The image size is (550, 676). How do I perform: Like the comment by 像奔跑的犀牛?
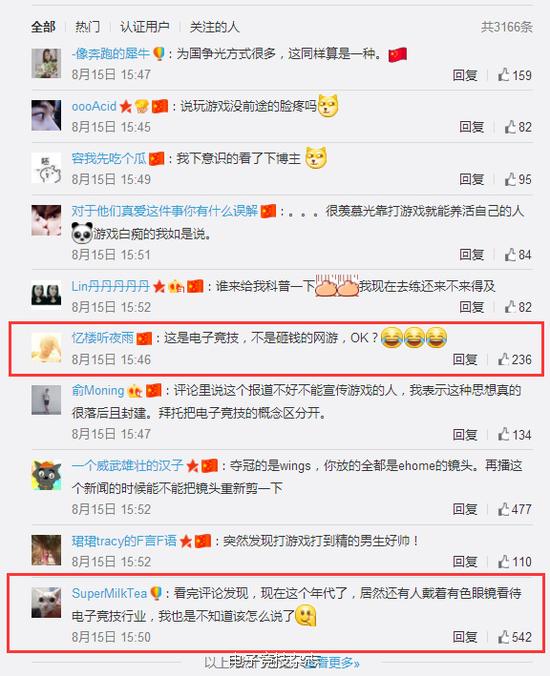click(514, 75)
